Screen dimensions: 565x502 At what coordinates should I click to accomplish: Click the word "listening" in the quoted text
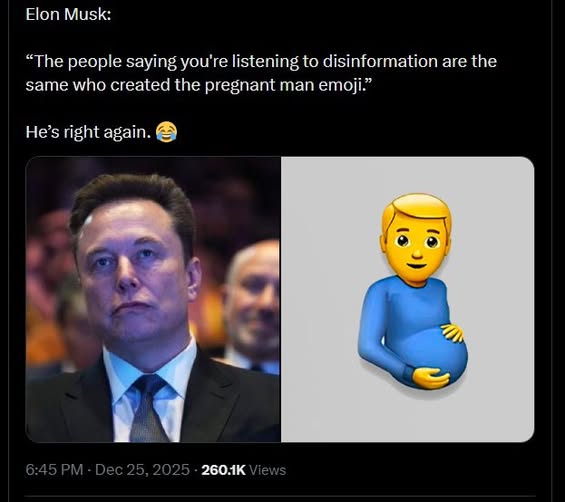(265, 61)
